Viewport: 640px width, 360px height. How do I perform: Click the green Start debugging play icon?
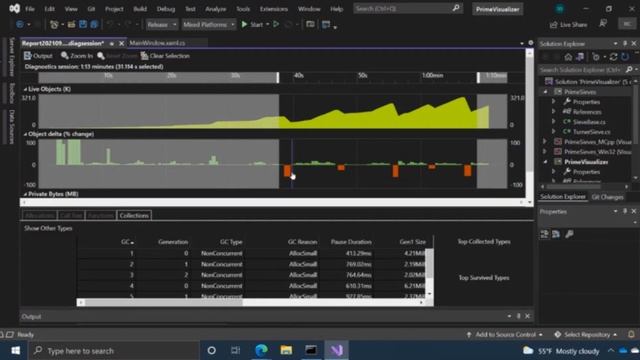(x=244, y=24)
